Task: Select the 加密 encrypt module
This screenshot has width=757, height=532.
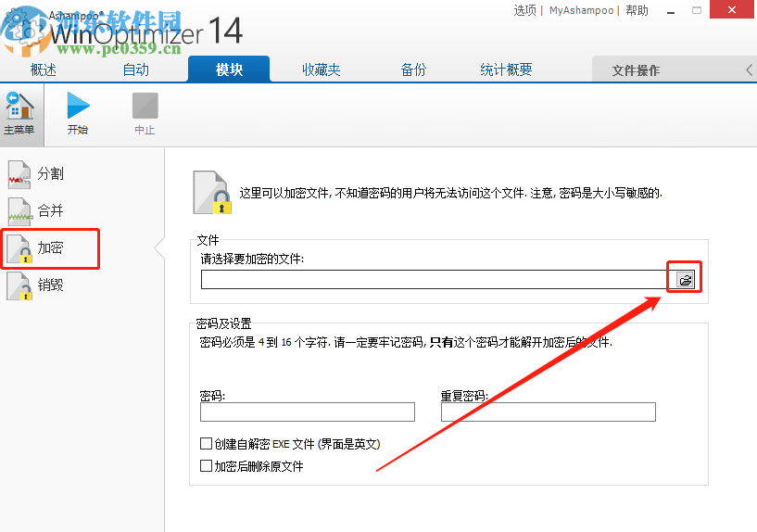Action: 36,248
